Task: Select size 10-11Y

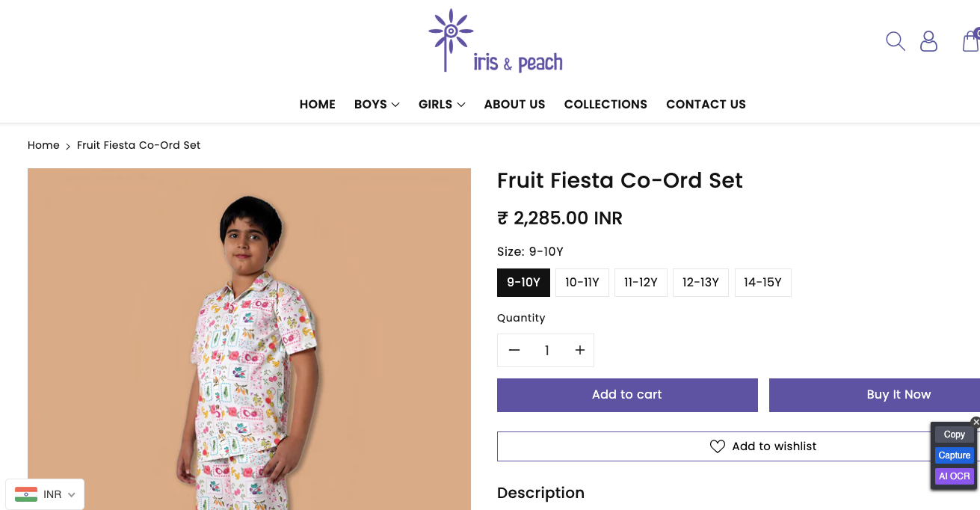Action: click(582, 283)
